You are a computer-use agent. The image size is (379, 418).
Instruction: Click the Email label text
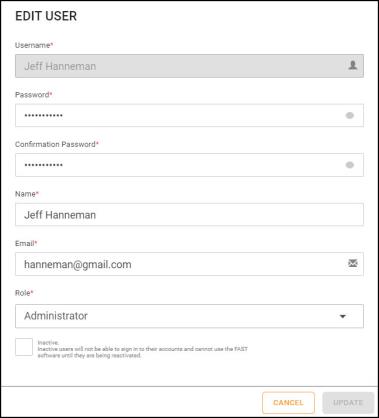click(x=26, y=244)
